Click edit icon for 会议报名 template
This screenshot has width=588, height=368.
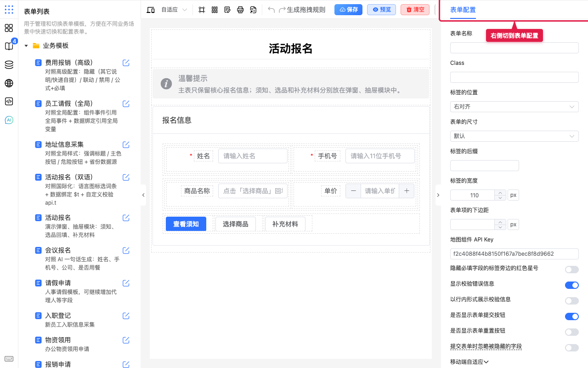coord(126,250)
